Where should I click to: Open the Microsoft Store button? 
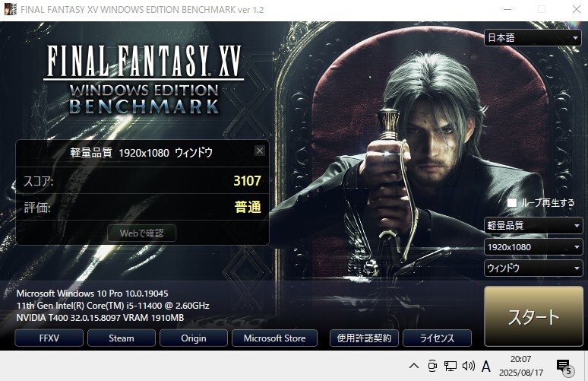274,338
